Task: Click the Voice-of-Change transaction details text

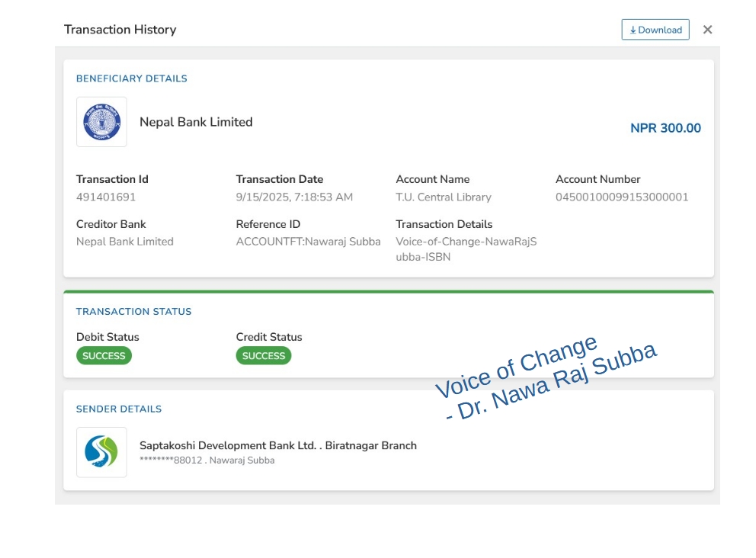Action: 466,249
